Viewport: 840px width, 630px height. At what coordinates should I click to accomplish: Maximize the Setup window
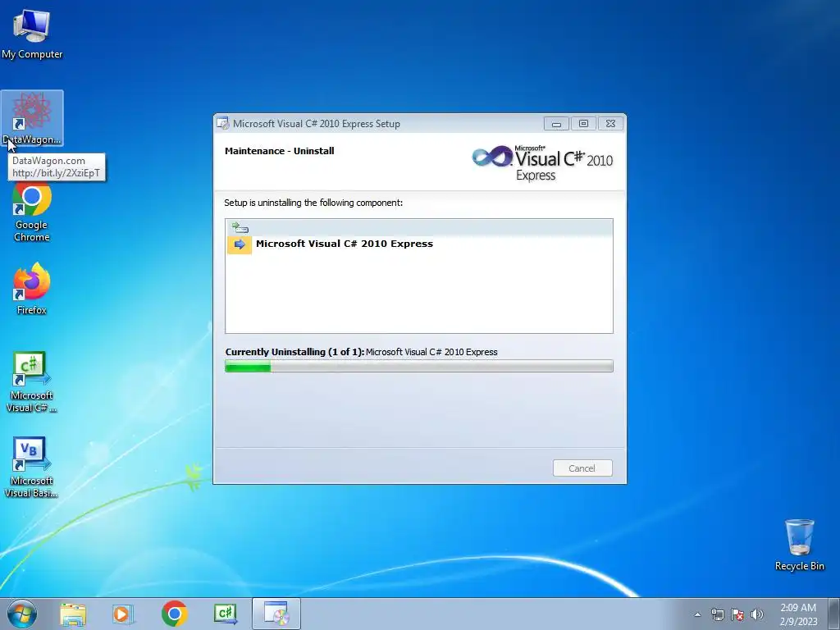[x=583, y=124]
